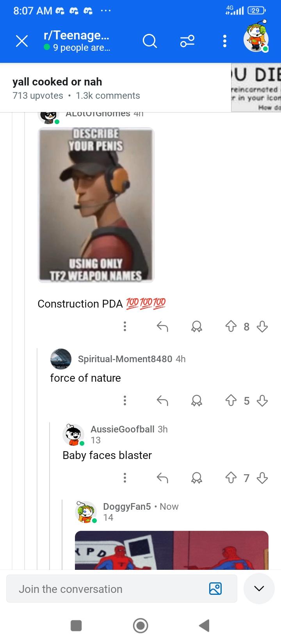Open options for the Construction PDA comment
Image resolution: width=281 pixels, height=644 pixels.
124,326
